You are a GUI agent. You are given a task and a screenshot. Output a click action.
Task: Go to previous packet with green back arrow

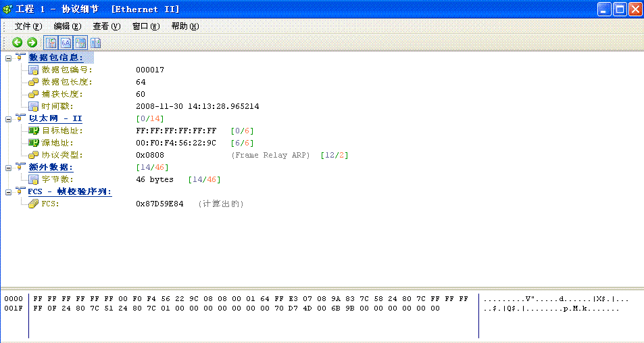click(x=18, y=43)
